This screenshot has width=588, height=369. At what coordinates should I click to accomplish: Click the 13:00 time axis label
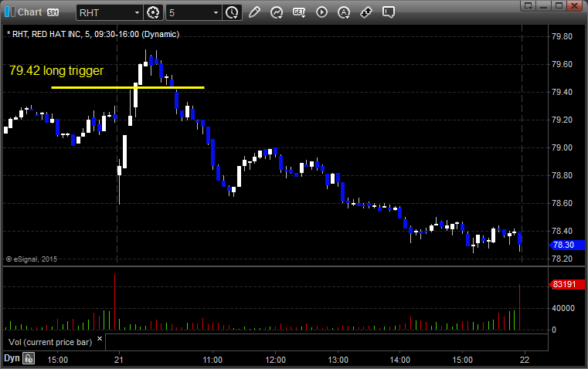(x=338, y=360)
